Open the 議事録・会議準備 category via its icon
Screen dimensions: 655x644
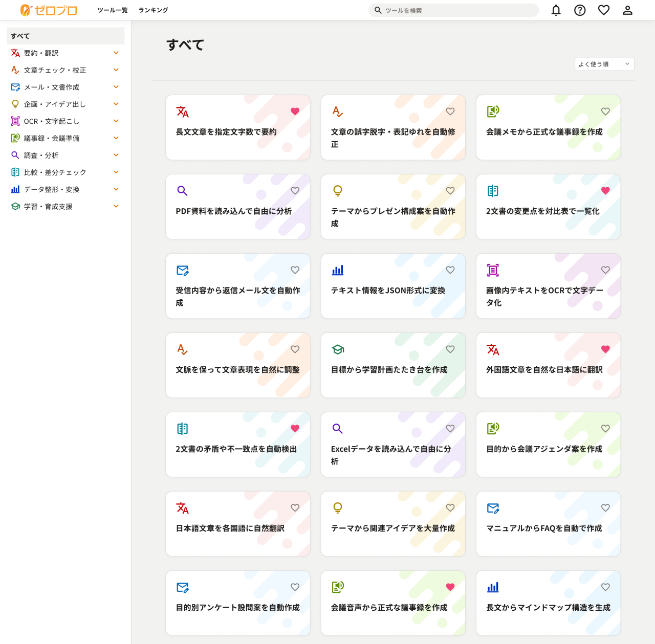point(15,138)
